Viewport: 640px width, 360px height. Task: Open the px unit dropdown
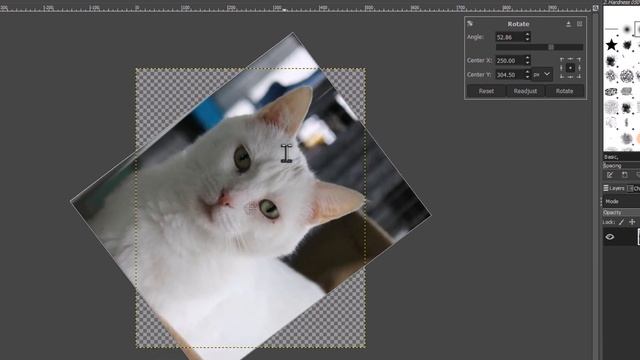coord(542,75)
